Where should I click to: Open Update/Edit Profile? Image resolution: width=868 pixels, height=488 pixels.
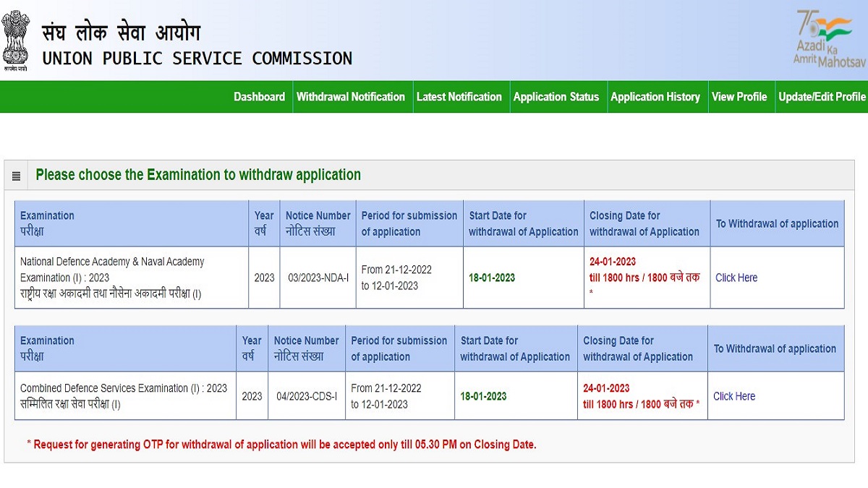[822, 97]
